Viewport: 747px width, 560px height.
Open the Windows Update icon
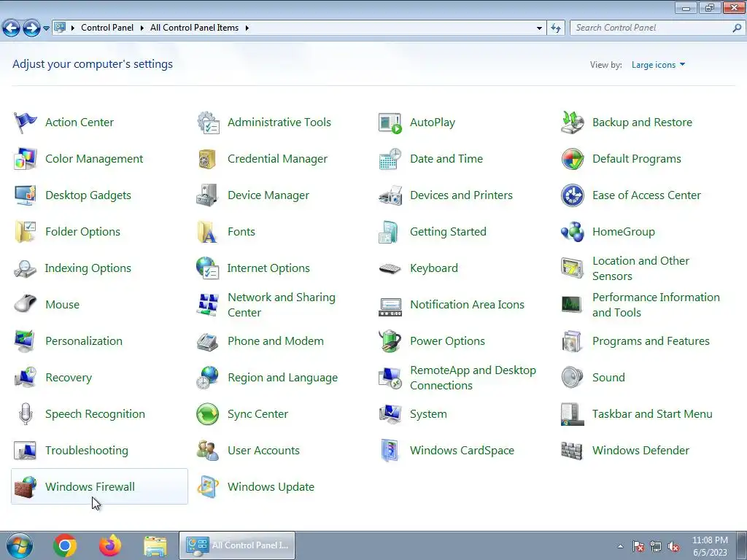208,487
